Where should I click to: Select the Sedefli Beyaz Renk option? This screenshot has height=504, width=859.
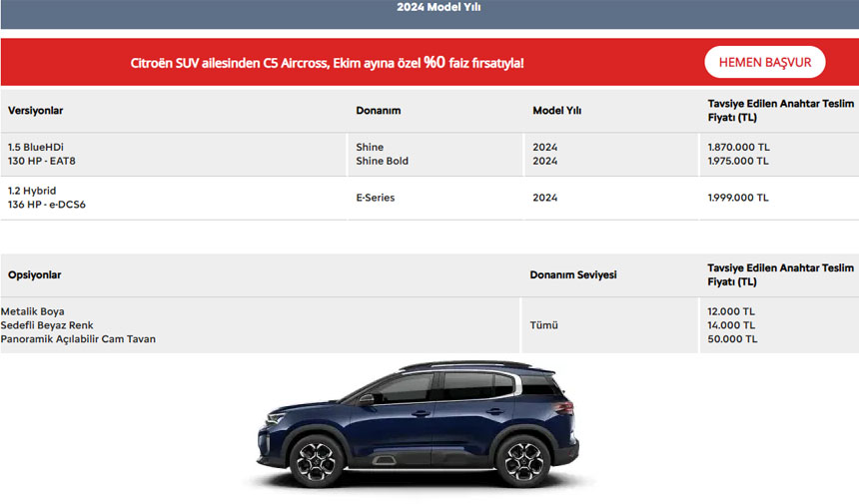point(47,325)
